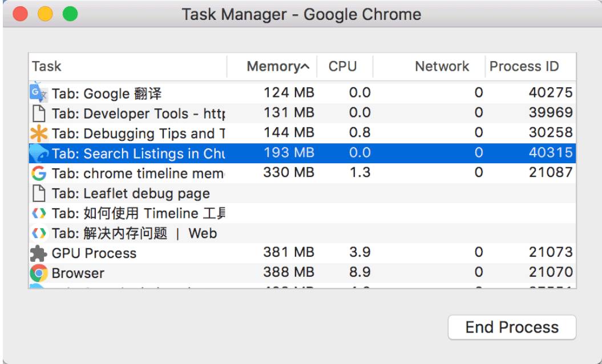The image size is (602, 364).
Task: Click the Google Translate tab icon
Action: pos(38,93)
